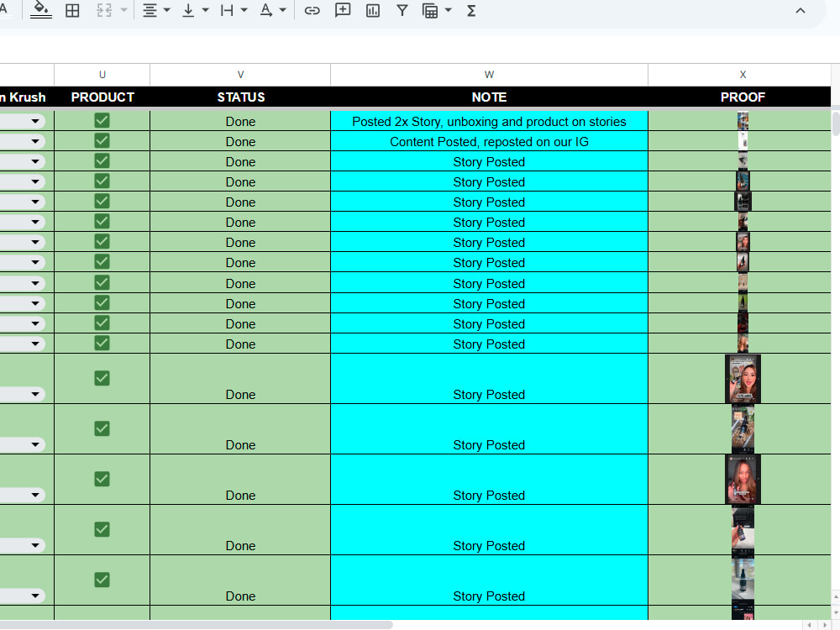
Task: Expand filter views options arrow
Action: (449, 10)
